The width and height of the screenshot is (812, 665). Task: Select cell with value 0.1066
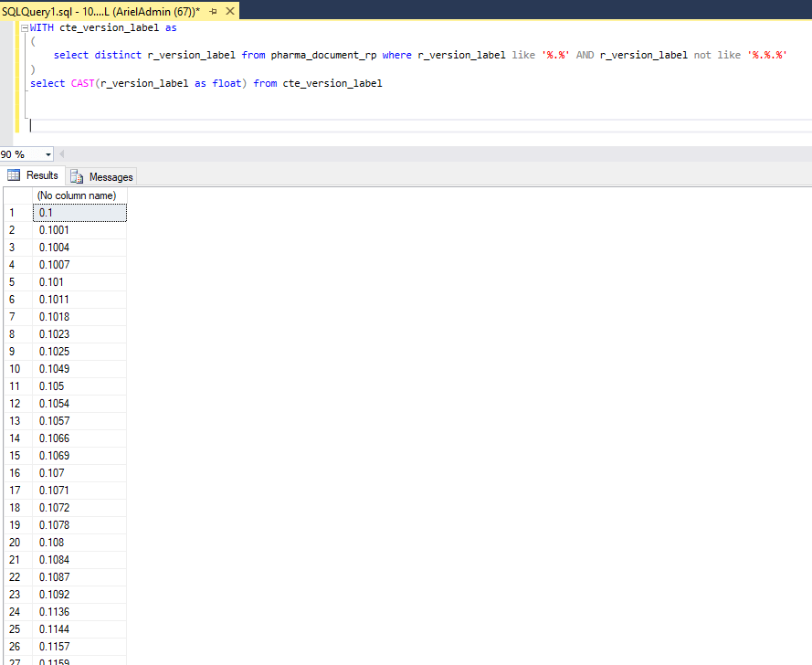coord(79,438)
